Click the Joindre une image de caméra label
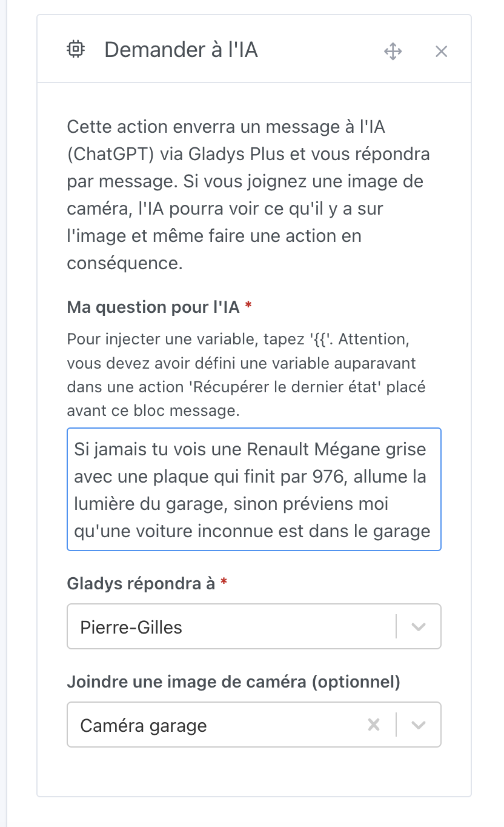Image resolution: width=504 pixels, height=827 pixels. tap(233, 681)
